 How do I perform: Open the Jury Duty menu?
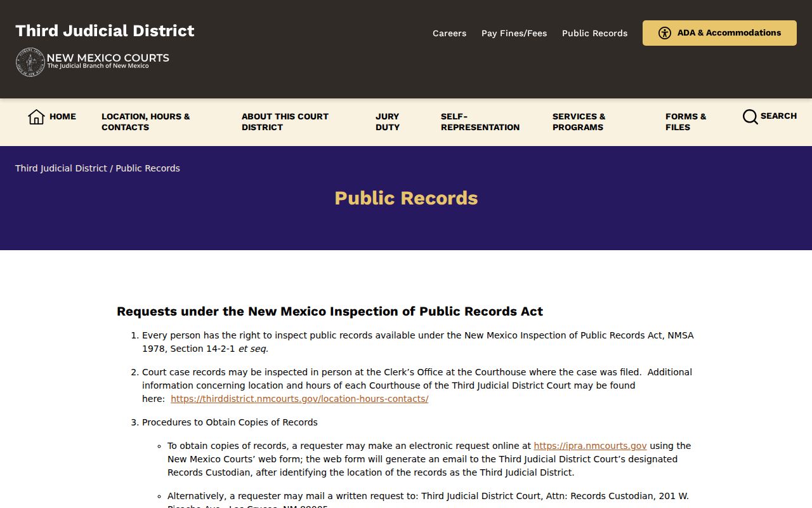[x=388, y=122]
